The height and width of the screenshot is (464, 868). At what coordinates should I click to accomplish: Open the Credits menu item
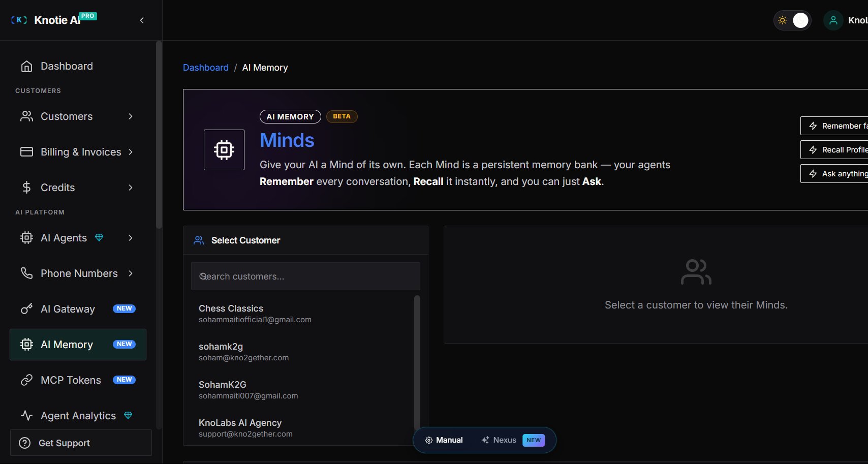pos(78,188)
